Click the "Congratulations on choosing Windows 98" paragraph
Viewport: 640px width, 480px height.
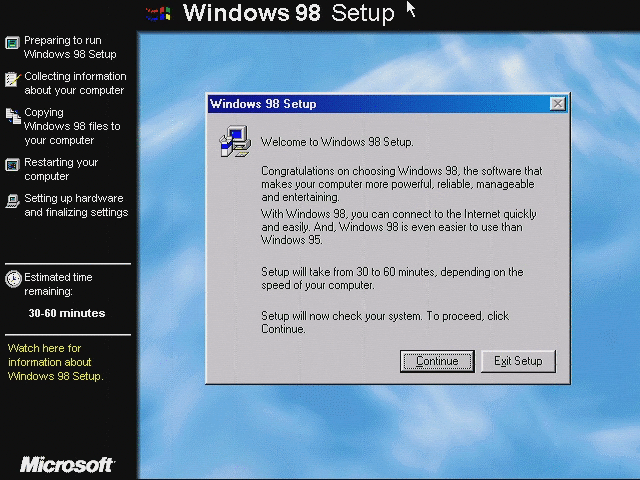point(402,184)
